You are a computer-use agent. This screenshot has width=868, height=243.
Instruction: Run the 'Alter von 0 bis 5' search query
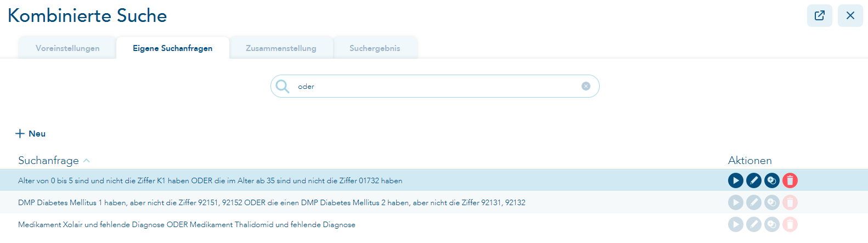736,180
